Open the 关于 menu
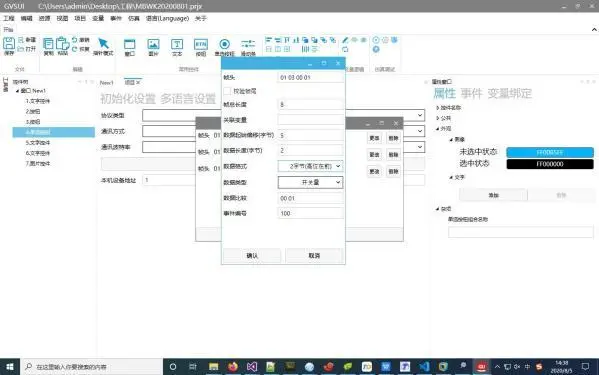 (x=201, y=18)
